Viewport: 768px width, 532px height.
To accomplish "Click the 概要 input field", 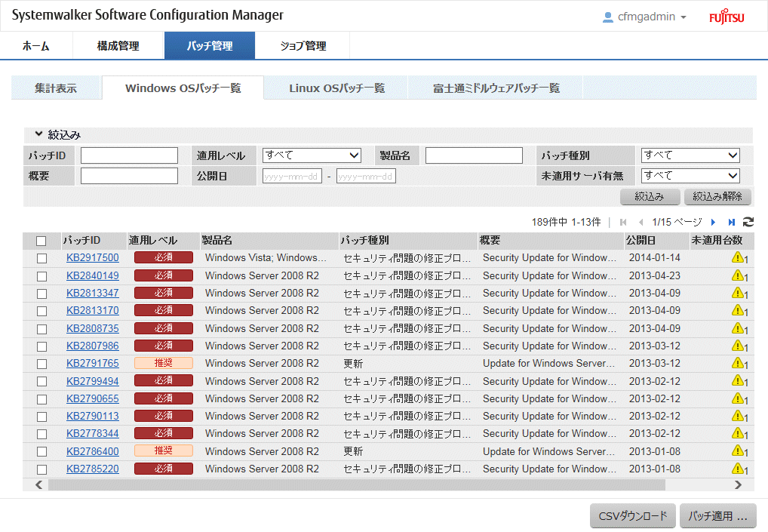I will (x=129, y=175).
